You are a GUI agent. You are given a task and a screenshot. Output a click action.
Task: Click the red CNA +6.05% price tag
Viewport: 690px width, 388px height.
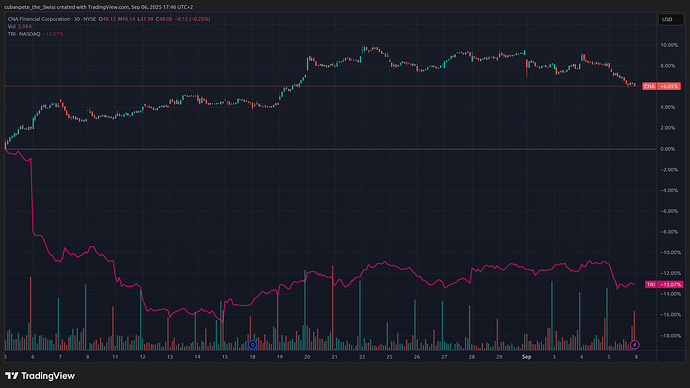click(x=661, y=86)
